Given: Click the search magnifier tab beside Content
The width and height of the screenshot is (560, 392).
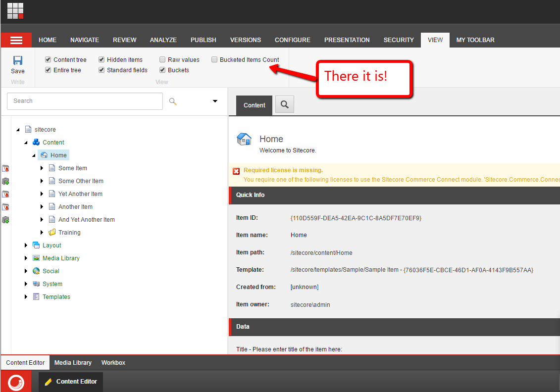Looking at the screenshot, I should 285,104.
